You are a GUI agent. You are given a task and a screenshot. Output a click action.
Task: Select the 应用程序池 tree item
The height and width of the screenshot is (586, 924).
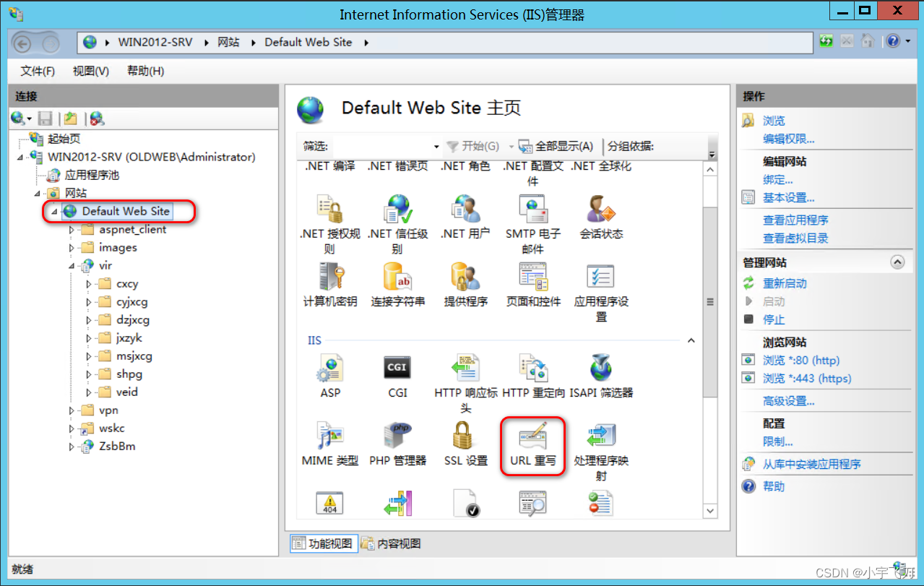coord(92,175)
